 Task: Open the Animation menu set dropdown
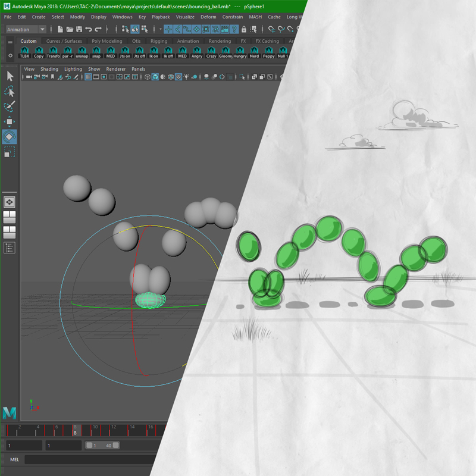point(26,29)
